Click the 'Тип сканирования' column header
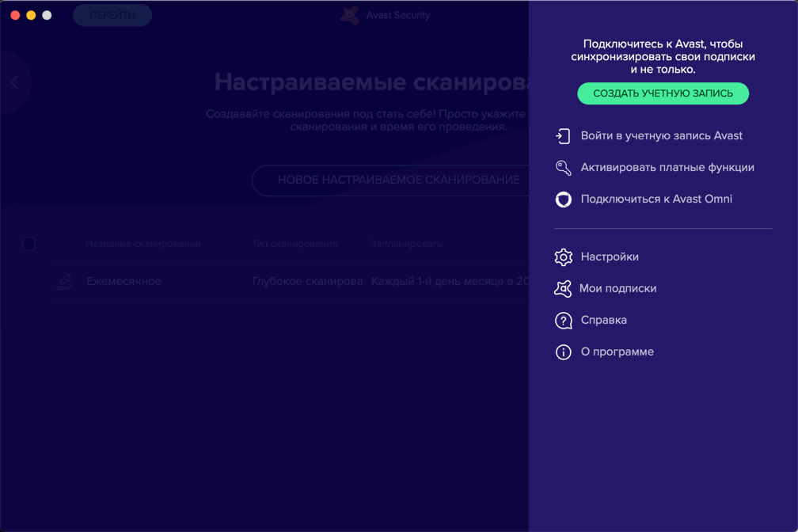The image size is (798, 532). click(294, 244)
